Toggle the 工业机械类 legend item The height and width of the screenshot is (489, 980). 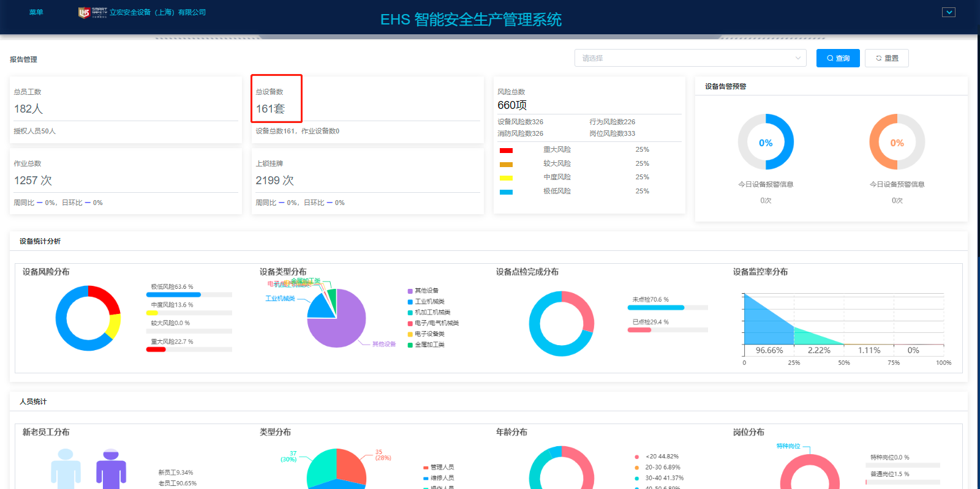coord(426,302)
